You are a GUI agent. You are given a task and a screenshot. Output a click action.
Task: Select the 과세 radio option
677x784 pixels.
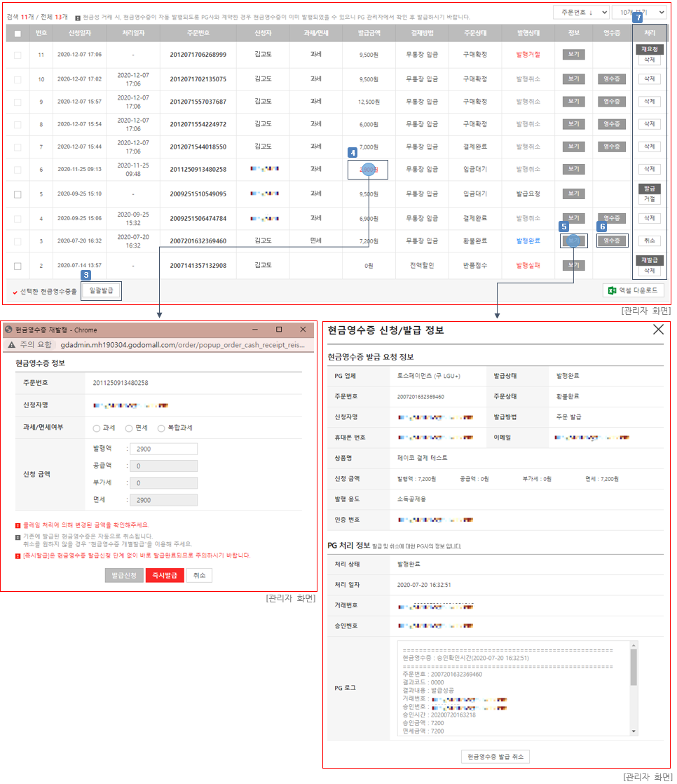(97, 428)
